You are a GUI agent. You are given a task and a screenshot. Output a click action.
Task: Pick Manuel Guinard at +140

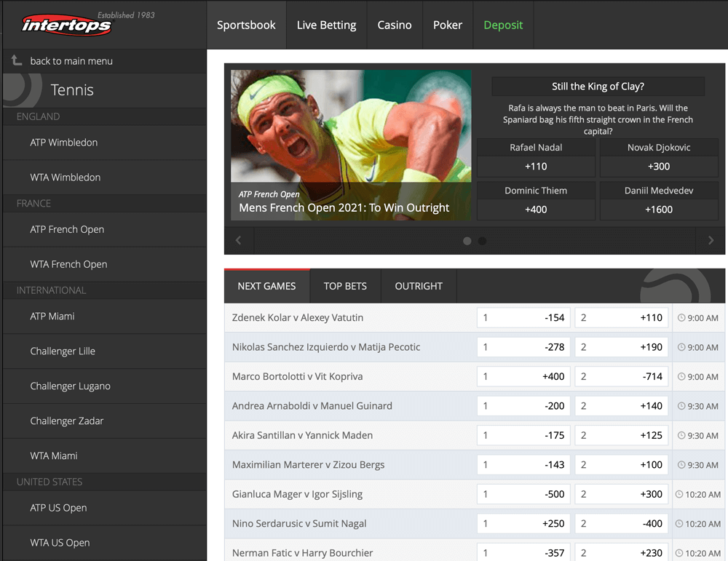pos(622,406)
